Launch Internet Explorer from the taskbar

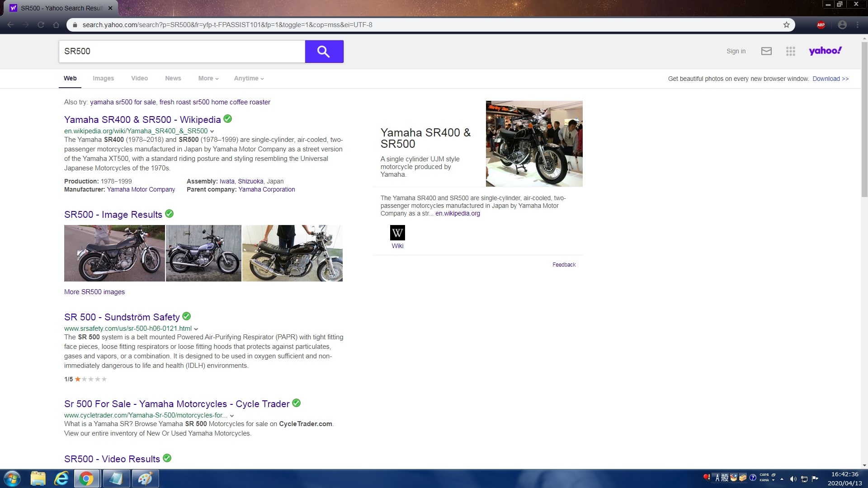click(x=61, y=479)
